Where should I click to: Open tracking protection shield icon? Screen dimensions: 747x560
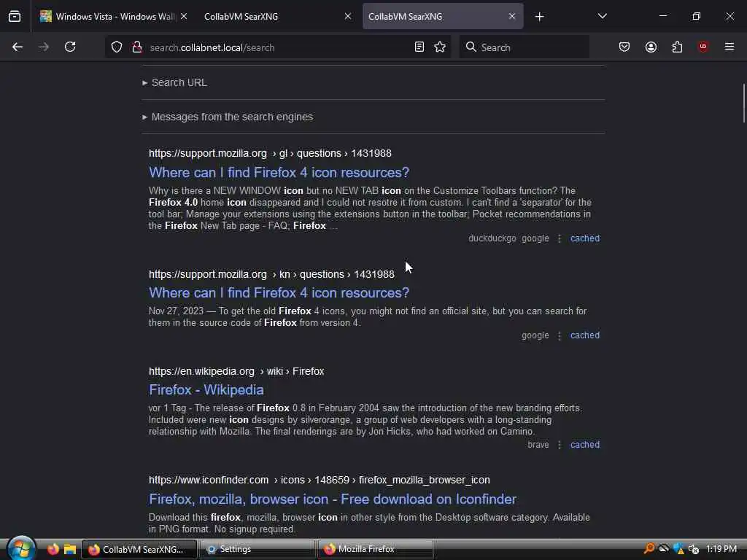point(117,47)
